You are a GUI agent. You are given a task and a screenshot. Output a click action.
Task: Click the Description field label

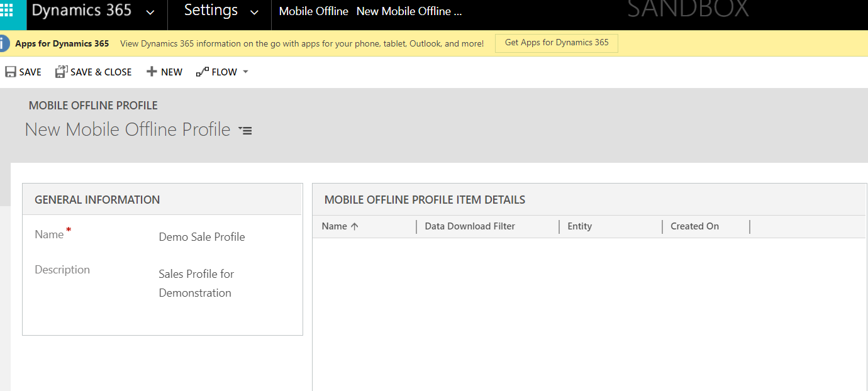(x=62, y=270)
